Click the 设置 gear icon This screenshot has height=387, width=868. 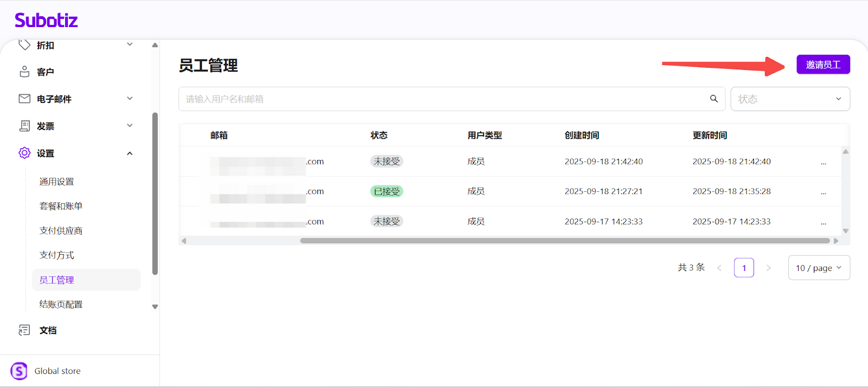24,153
